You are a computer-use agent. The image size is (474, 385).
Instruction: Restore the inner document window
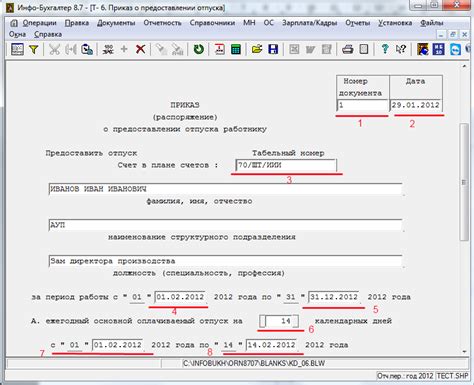(x=453, y=35)
